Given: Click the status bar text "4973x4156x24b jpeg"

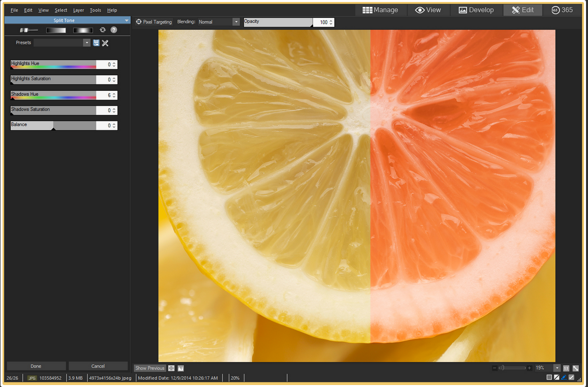Looking at the screenshot, I should [x=110, y=378].
